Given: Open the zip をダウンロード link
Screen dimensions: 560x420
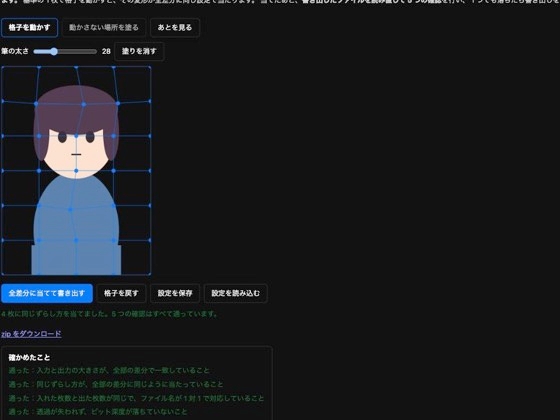Looking at the screenshot, I should [31, 334].
